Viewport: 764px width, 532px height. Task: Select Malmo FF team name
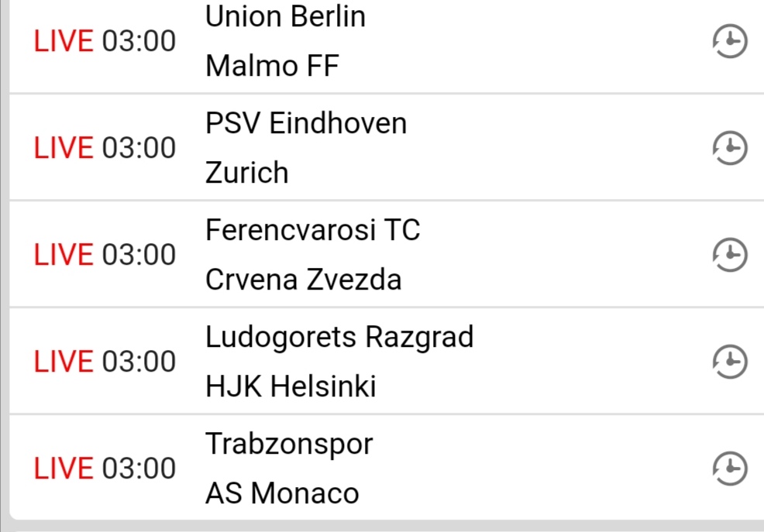click(272, 67)
